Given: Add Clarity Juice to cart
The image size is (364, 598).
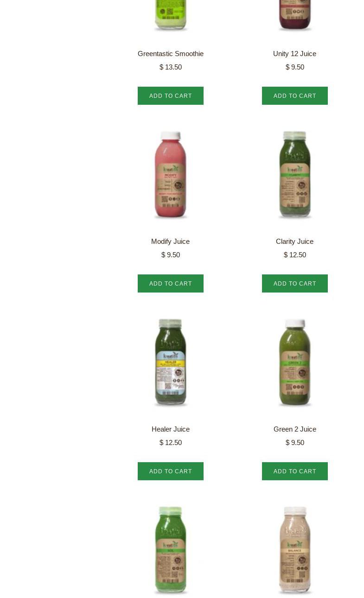Looking at the screenshot, I should pyautogui.click(x=295, y=284).
